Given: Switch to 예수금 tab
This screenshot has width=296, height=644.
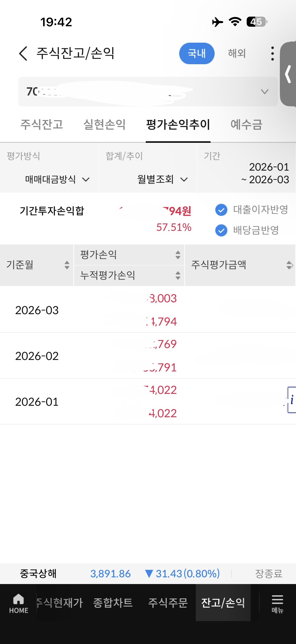Looking at the screenshot, I should (x=246, y=124).
